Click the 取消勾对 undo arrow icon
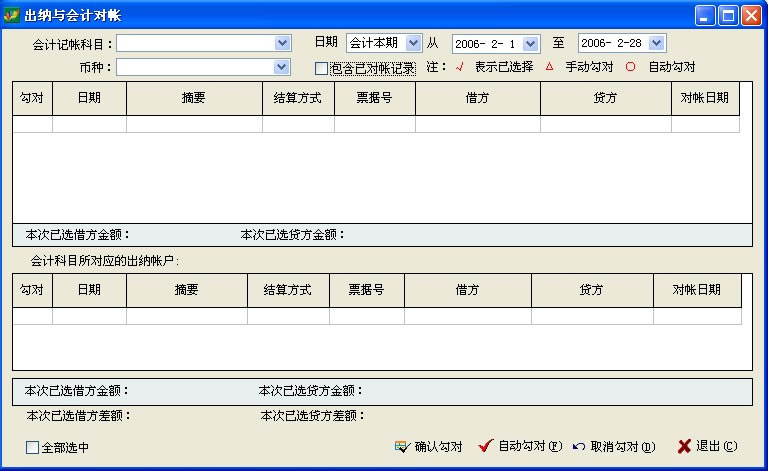Viewport: 768px width, 471px height. [x=579, y=447]
